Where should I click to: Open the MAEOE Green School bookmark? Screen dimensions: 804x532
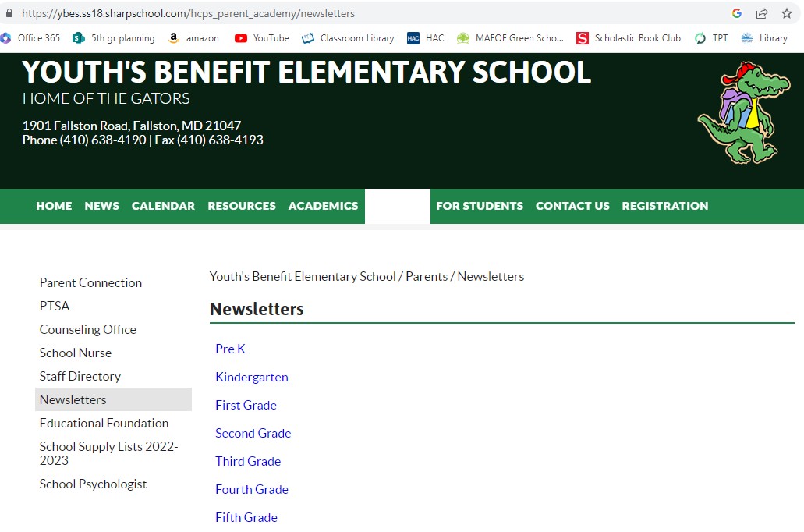pos(510,38)
